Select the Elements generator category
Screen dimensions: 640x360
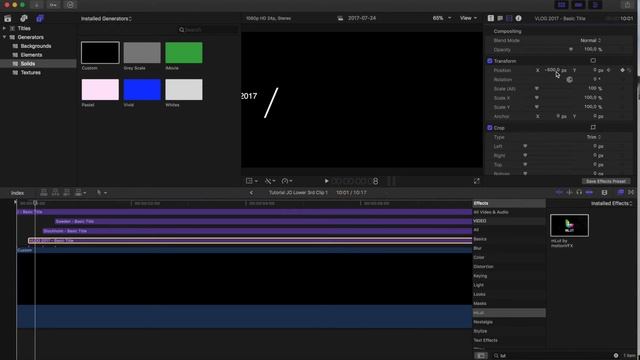pos(31,55)
